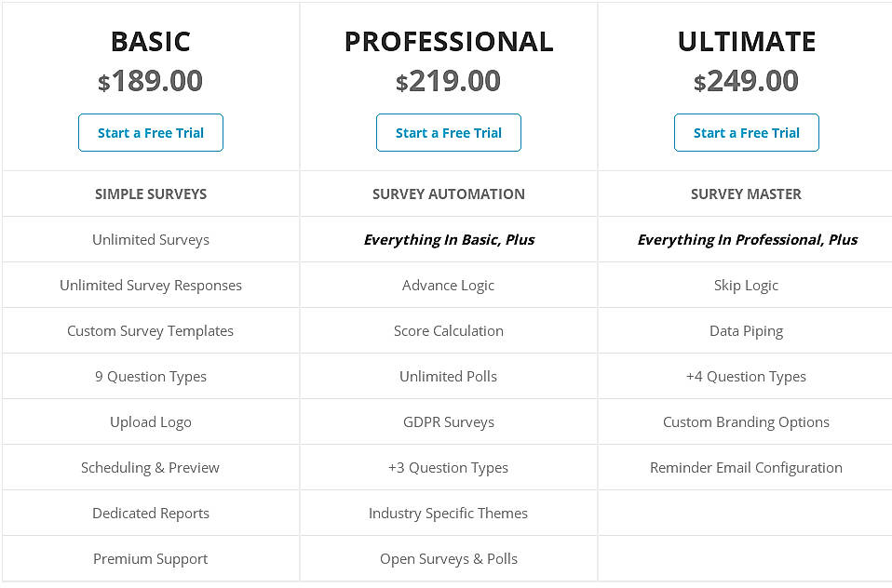Viewport: 892px width, 588px height.
Task: Click the Premium Support feature cell
Action: pos(150,558)
